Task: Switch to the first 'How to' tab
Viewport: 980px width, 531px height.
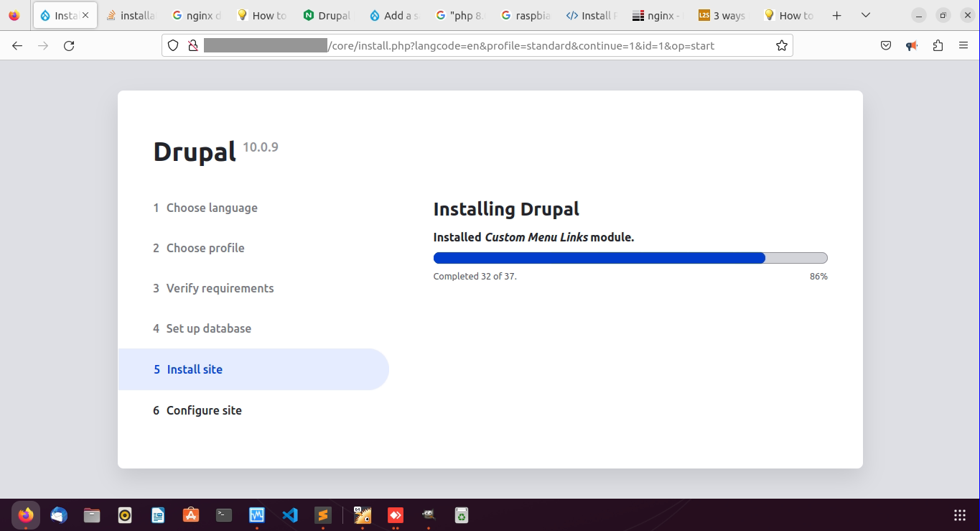Action: tap(262, 15)
